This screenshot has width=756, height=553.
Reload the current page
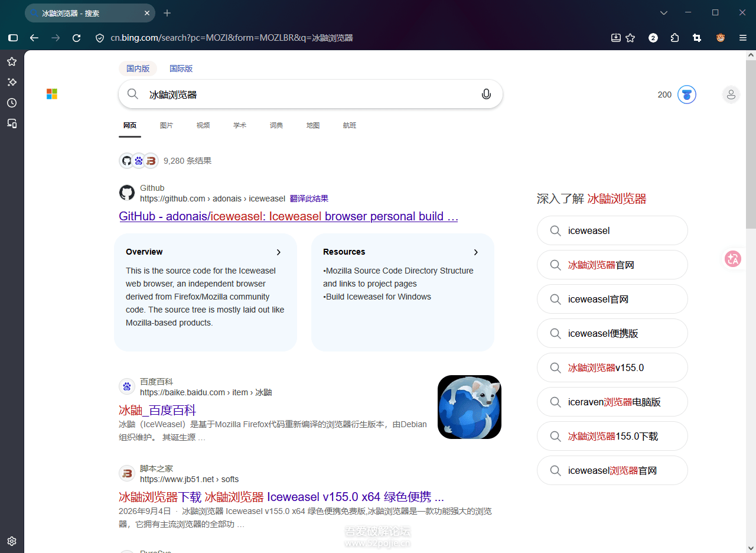pyautogui.click(x=76, y=38)
